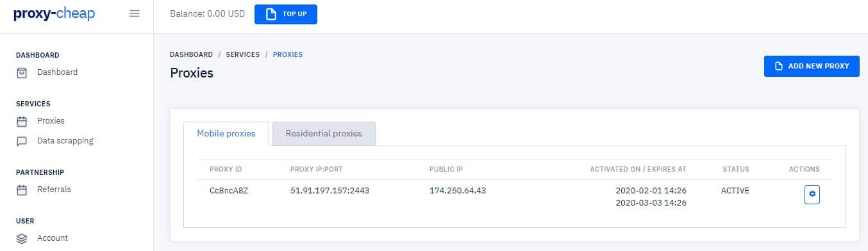
Task: Click the document icon in Top Up button
Action: point(271,14)
